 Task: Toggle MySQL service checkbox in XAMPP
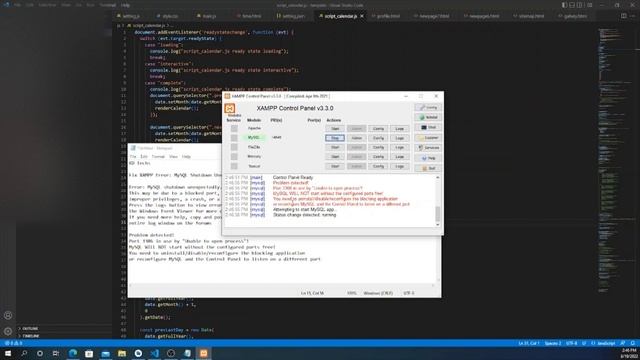click(x=234, y=138)
